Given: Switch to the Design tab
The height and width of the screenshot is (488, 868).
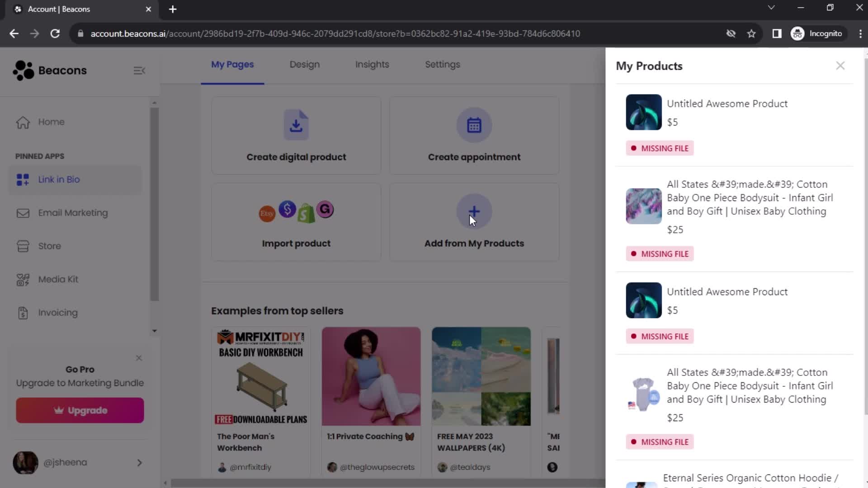Looking at the screenshot, I should [305, 64].
